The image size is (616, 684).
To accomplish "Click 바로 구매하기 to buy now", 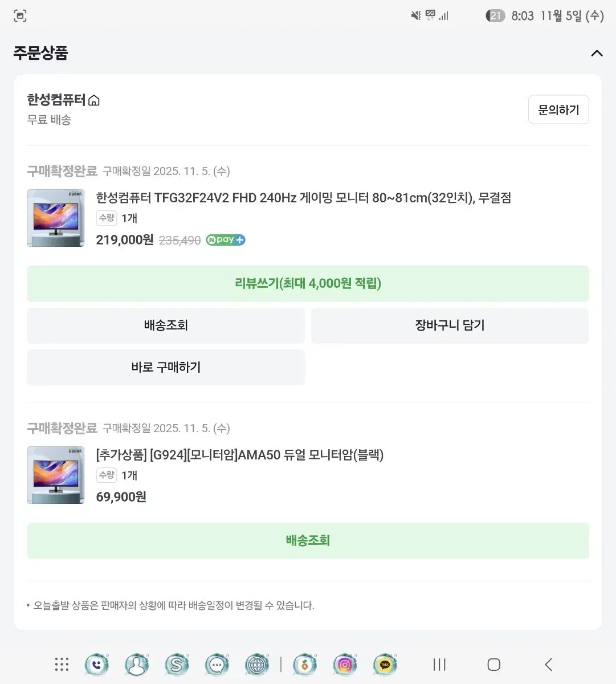I will pyautogui.click(x=165, y=367).
